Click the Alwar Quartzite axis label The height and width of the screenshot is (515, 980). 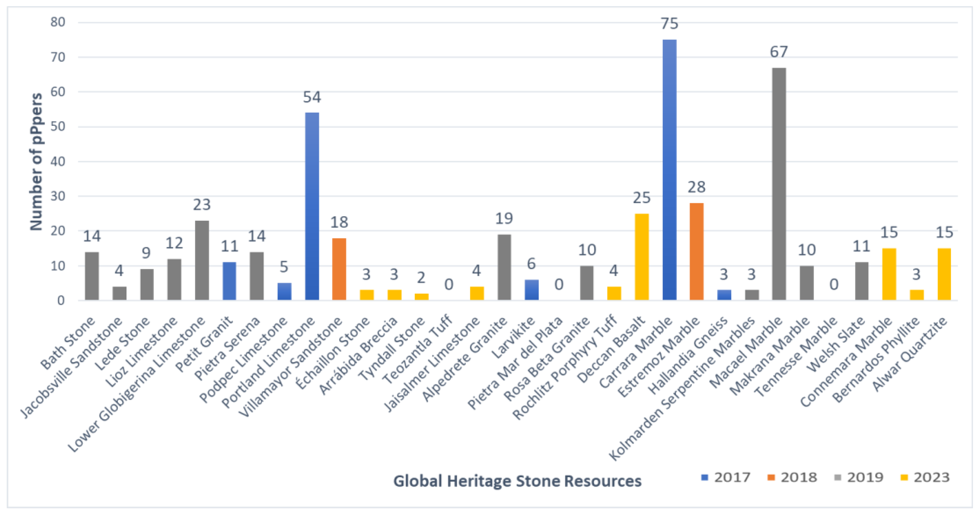pyautogui.click(x=909, y=354)
